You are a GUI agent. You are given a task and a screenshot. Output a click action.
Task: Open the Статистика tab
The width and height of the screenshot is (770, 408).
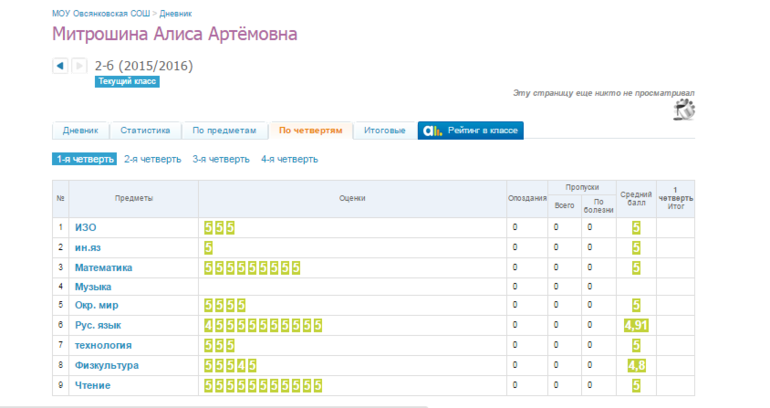click(x=146, y=130)
